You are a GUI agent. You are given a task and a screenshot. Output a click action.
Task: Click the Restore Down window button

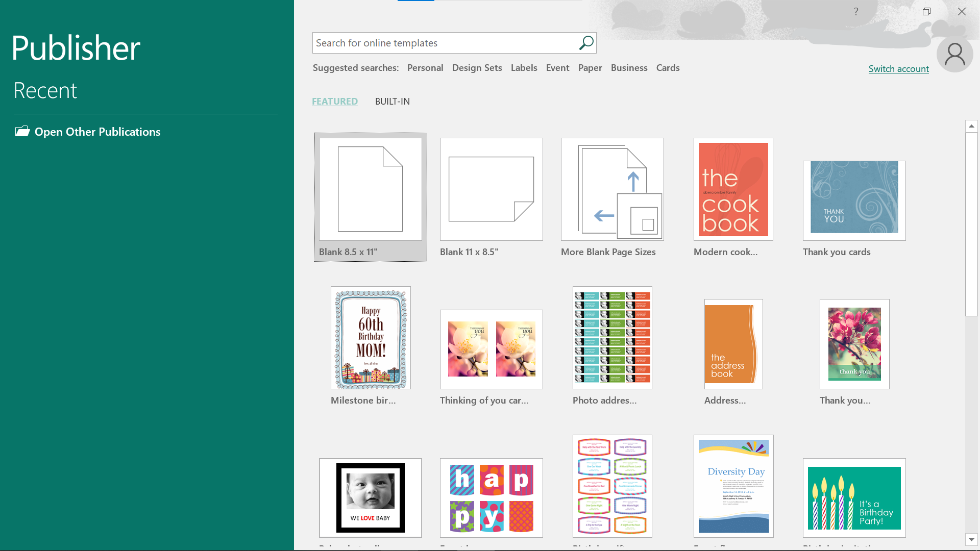pos(926,11)
